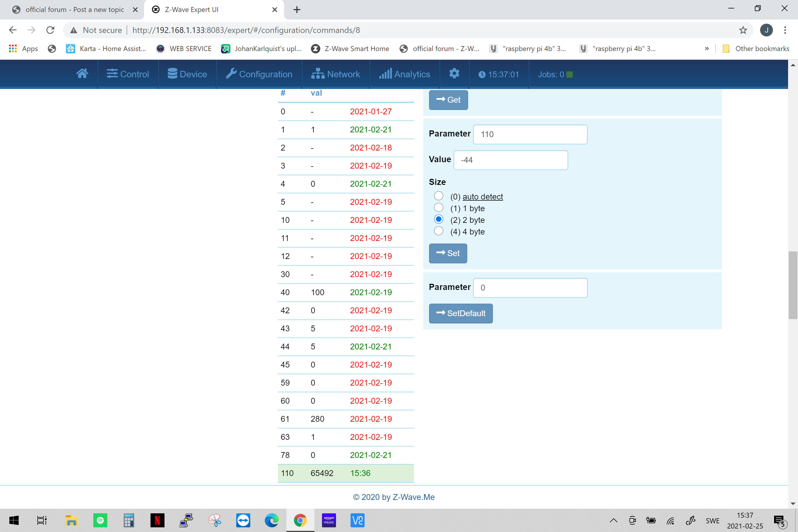Open Netflix from the taskbar
Image resolution: width=798 pixels, height=532 pixels.
(157, 520)
